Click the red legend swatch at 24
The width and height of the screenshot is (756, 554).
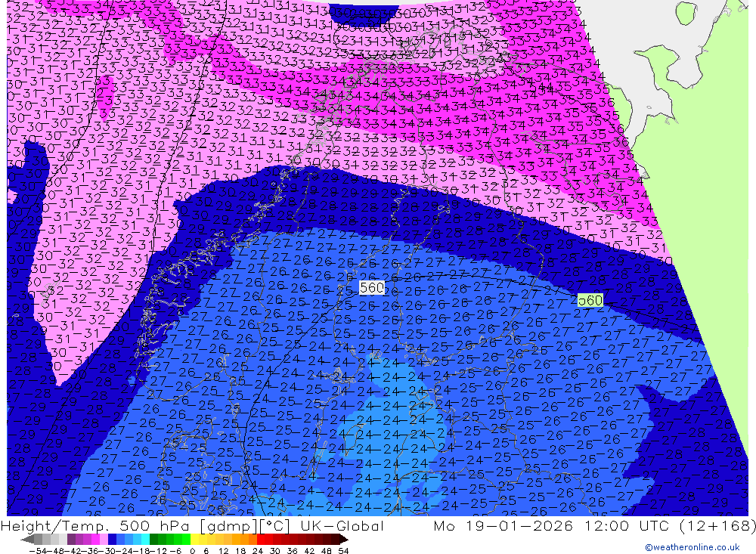pyautogui.click(x=261, y=540)
